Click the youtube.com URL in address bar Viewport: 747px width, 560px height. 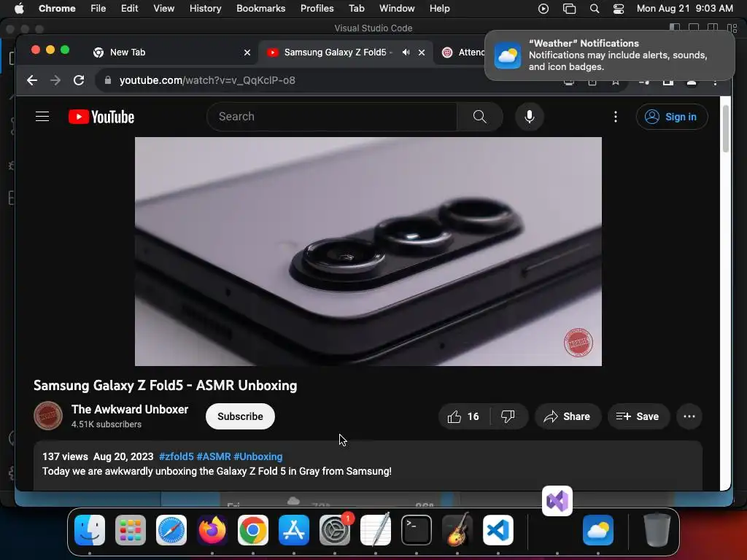point(207,80)
